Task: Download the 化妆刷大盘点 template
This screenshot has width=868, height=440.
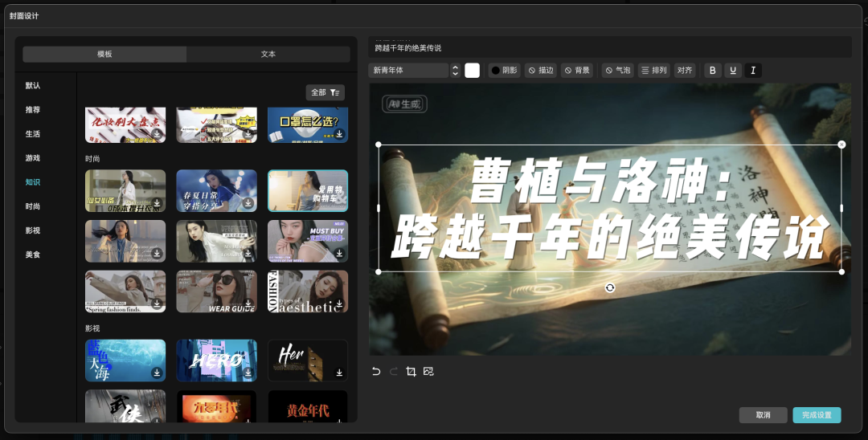Action: pos(158,134)
